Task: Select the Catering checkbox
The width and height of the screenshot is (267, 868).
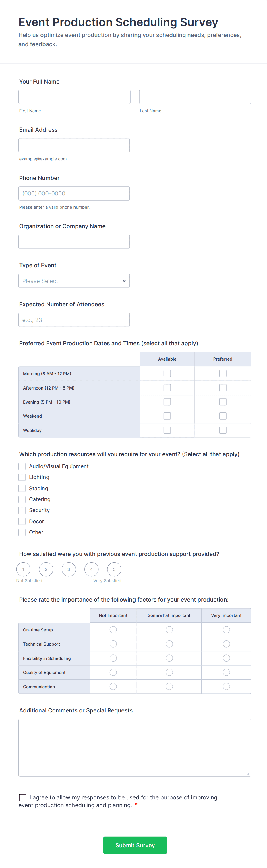Action: tap(22, 499)
